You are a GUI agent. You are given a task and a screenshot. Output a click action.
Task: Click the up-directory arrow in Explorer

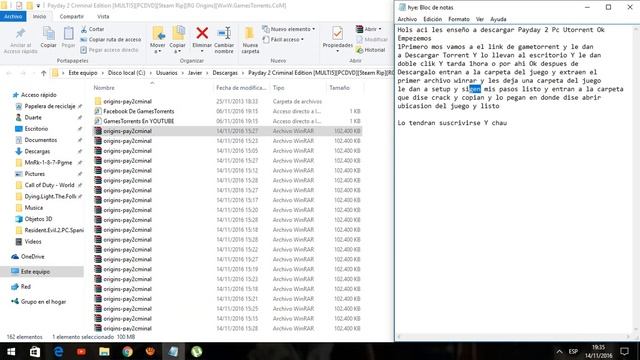44,73
